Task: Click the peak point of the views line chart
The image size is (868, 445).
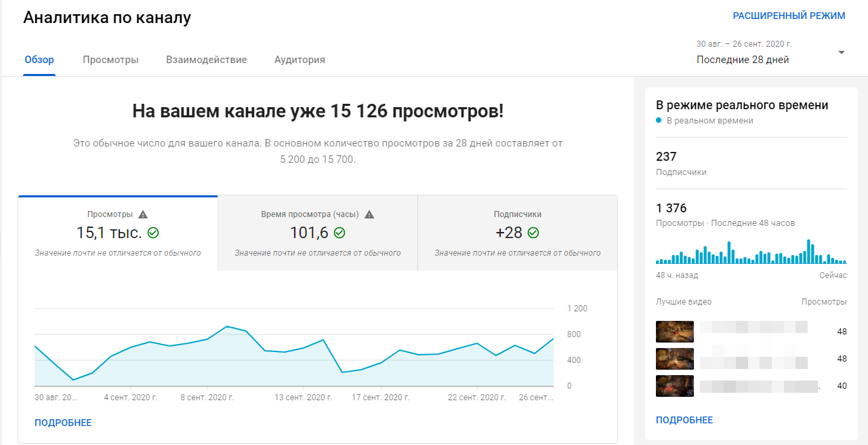Action: [227, 326]
